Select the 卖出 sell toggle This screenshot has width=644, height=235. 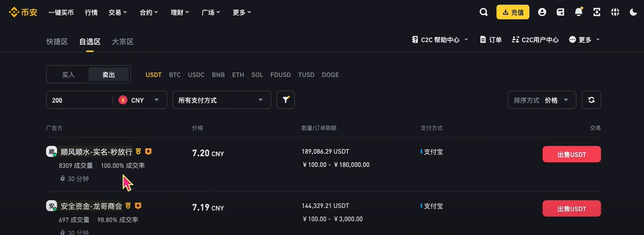(109, 75)
